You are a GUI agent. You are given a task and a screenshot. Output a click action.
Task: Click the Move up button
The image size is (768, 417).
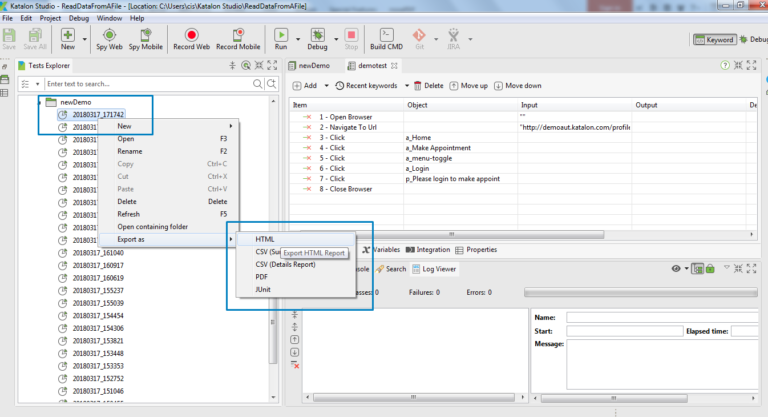click(469, 86)
